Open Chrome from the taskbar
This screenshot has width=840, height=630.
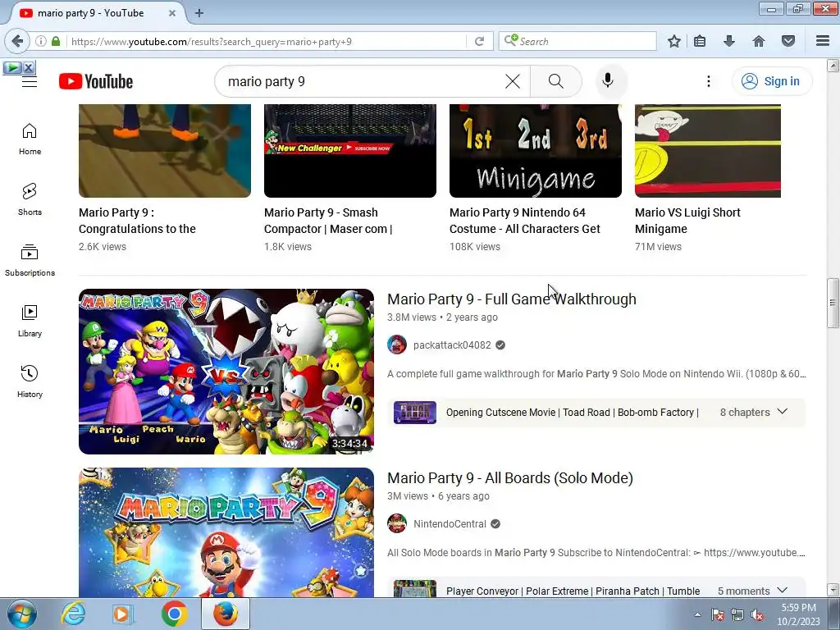point(174,614)
